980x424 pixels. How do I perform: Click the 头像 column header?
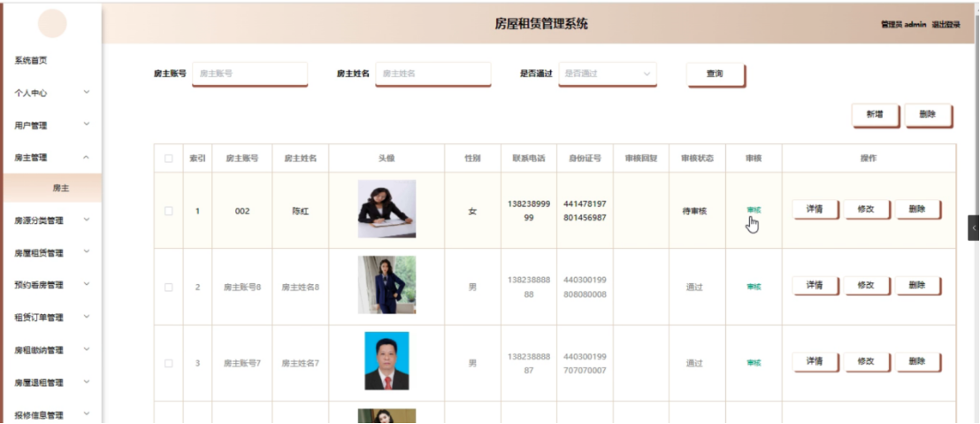387,158
